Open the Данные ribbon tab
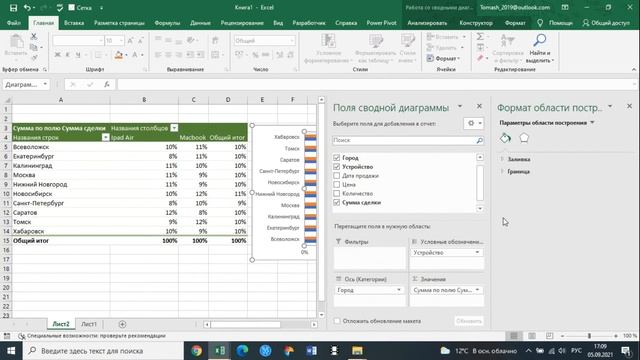This screenshot has width=640, height=360. [200, 23]
